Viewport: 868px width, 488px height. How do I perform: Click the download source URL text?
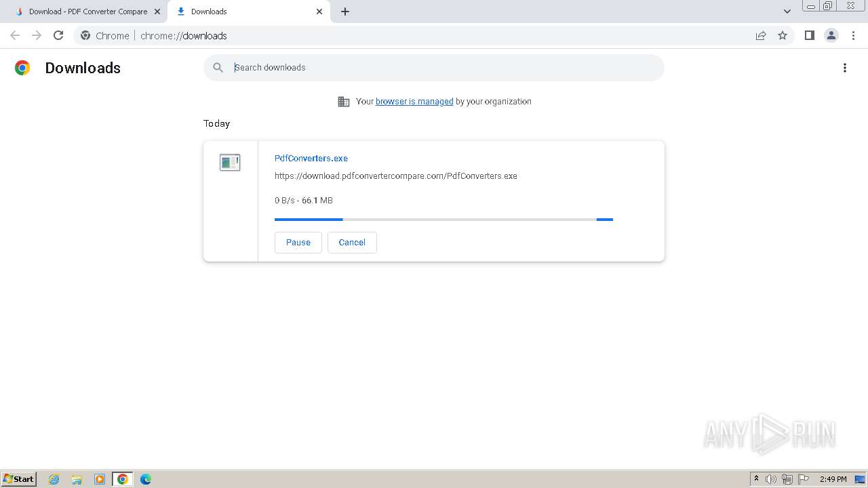396,176
